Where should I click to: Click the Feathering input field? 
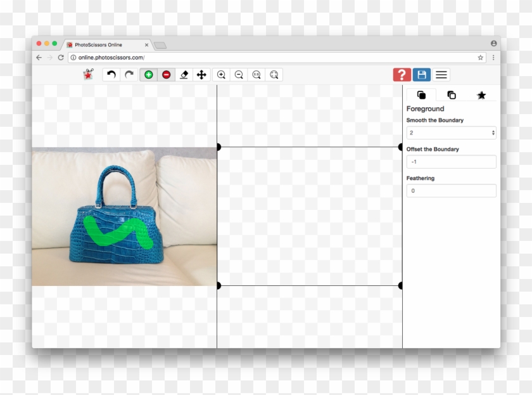451,191
